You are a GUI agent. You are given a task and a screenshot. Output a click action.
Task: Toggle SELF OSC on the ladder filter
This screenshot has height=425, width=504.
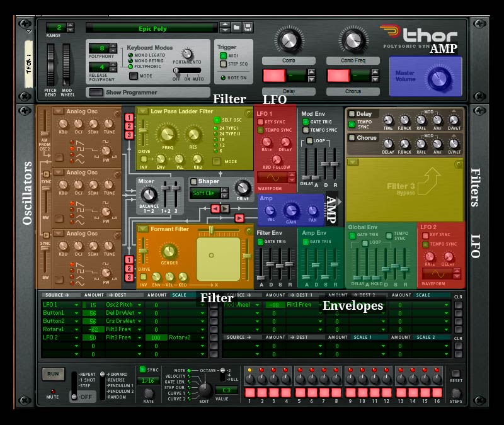pos(217,120)
